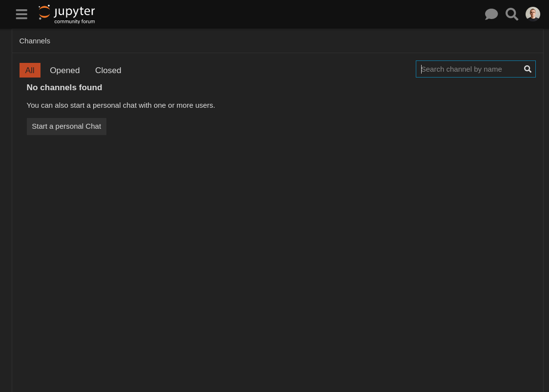This screenshot has height=392, width=549.
Task: Focus the "Search channel by name" field
Action: point(468,69)
